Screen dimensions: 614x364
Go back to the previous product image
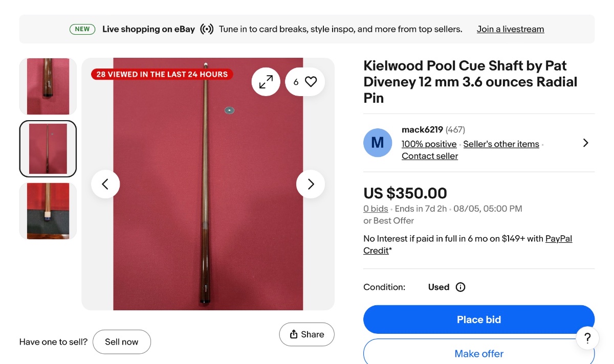click(x=105, y=184)
